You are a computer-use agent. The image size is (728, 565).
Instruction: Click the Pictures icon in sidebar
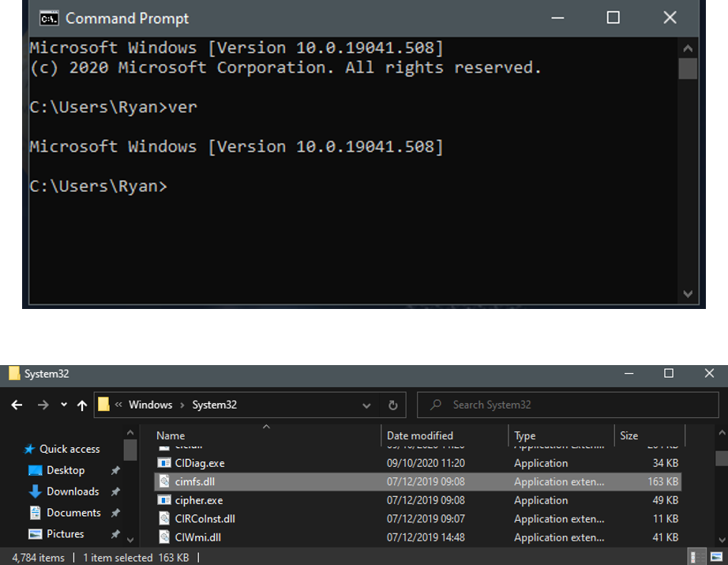pos(36,534)
